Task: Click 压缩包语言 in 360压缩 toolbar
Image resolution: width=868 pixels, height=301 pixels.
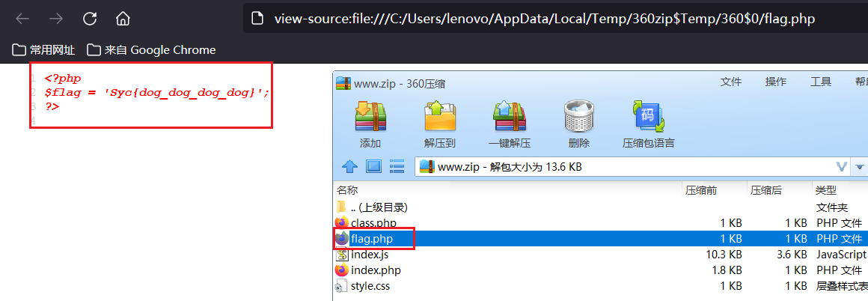Action: point(648,125)
